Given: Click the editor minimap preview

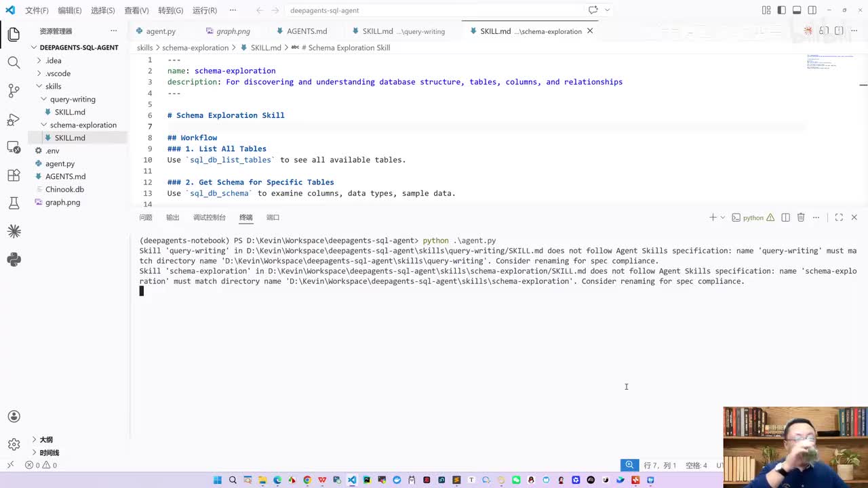Looking at the screenshot, I should click(831, 63).
